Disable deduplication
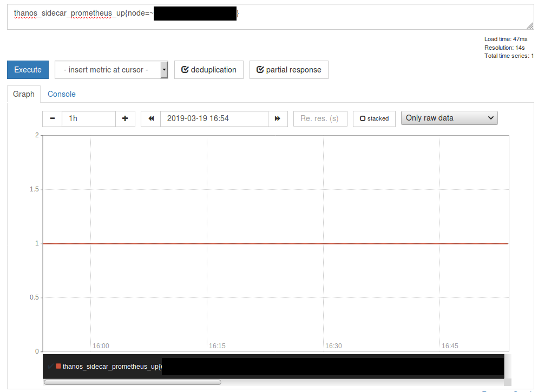Viewport: 538px width, 392px height. pyautogui.click(x=208, y=70)
